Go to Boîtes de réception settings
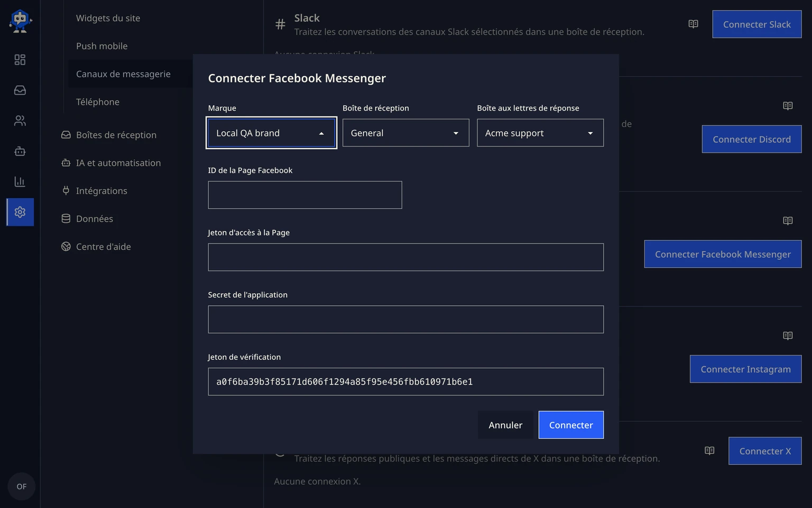The width and height of the screenshot is (812, 508). (109, 135)
